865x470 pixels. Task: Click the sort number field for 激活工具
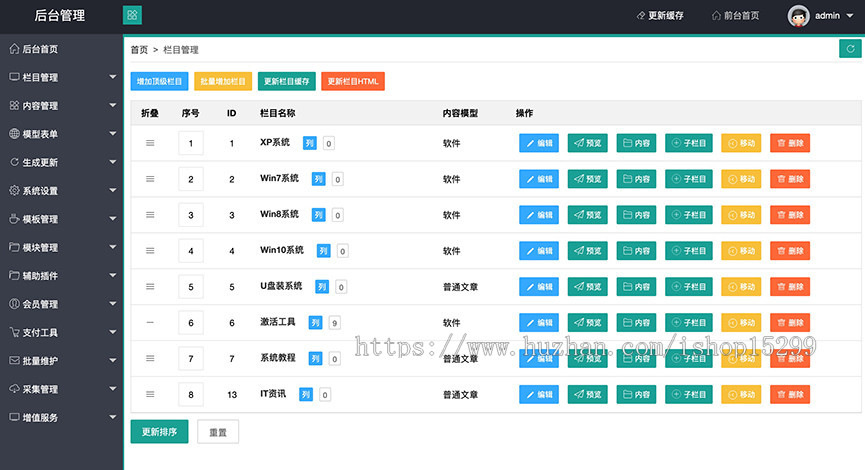(191, 323)
